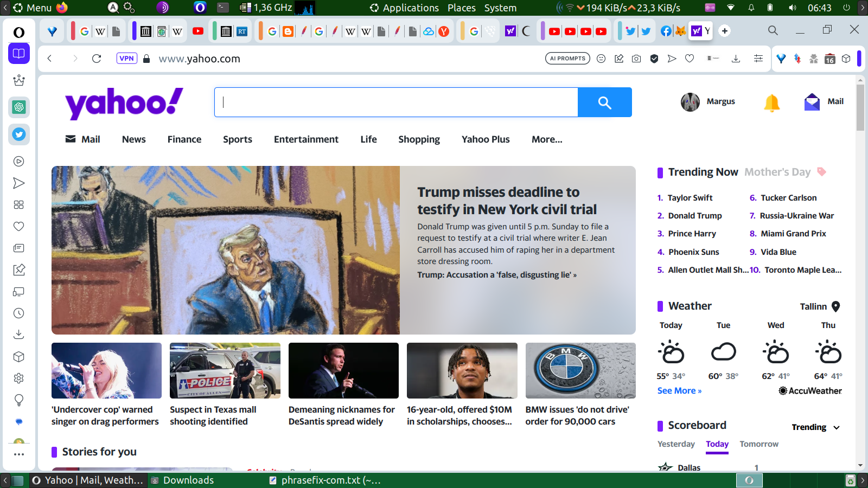This screenshot has height=488, width=868.
Task: Open Speed Dial grid from sidebar
Action: pyautogui.click(x=19, y=204)
